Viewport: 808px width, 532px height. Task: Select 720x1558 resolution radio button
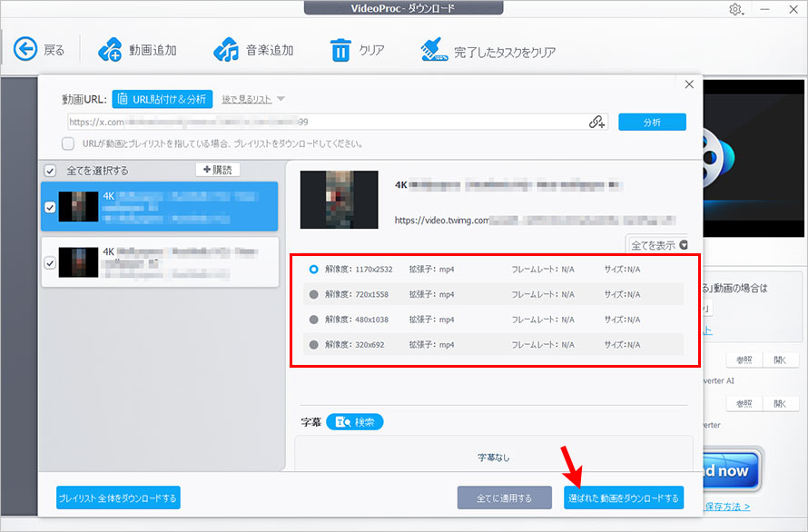pyautogui.click(x=313, y=294)
